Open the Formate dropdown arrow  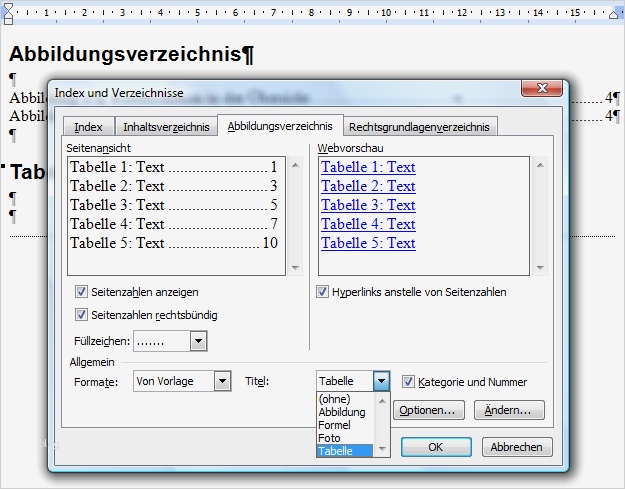pos(222,381)
